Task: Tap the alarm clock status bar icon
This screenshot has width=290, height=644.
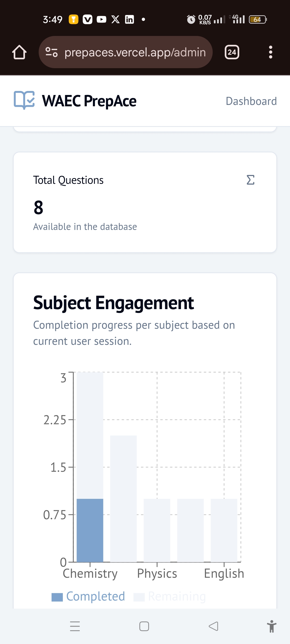Action: coord(191,19)
